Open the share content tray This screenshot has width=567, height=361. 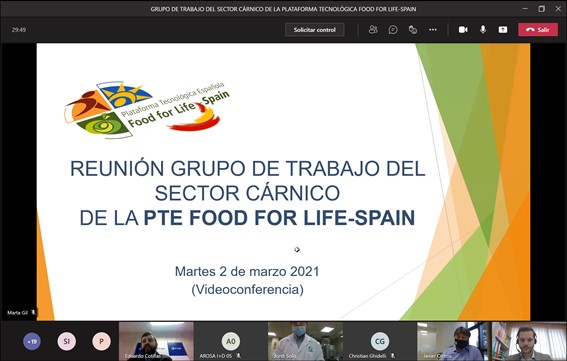pyautogui.click(x=503, y=30)
